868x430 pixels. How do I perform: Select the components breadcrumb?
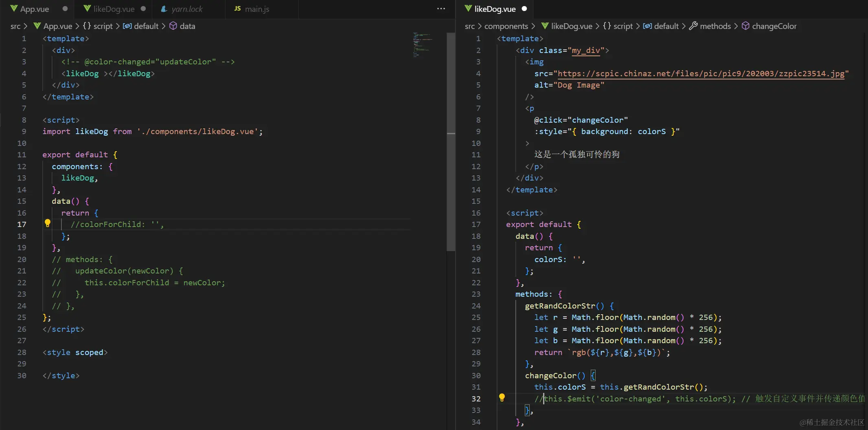click(x=506, y=26)
